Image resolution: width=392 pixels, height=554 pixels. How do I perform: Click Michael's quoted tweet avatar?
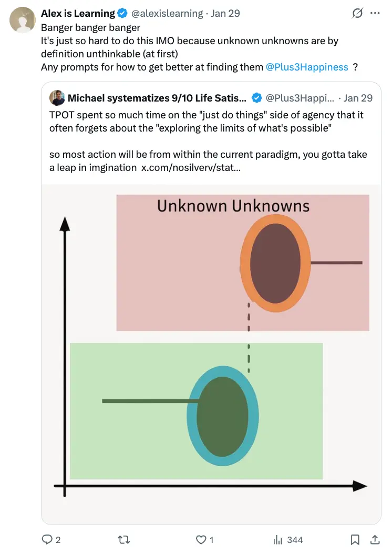click(x=57, y=98)
